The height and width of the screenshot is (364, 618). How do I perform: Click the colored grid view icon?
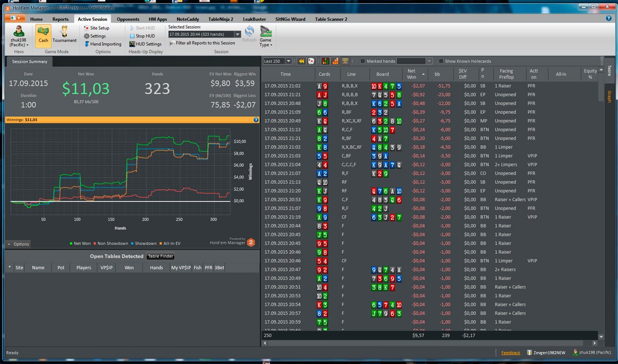pos(325,61)
